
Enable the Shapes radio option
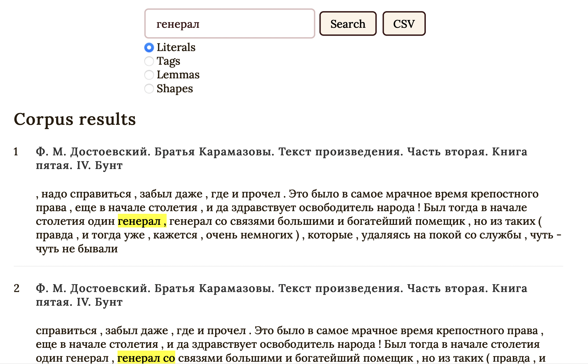(x=149, y=89)
